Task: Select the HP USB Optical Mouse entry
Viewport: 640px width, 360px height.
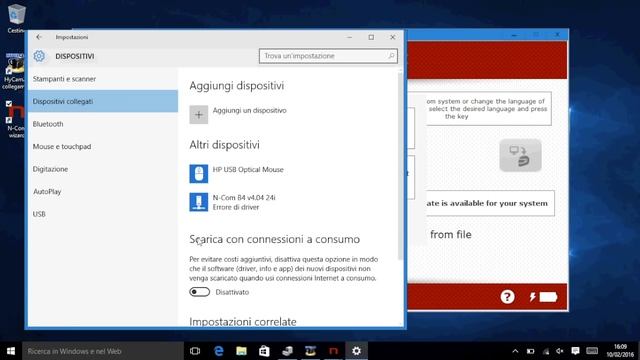Action: pos(248,169)
